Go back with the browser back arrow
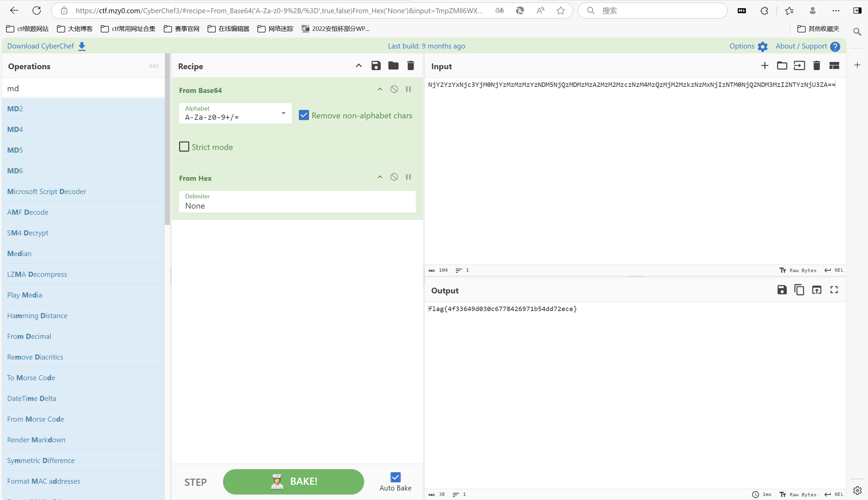Screen dimensions: 868x500 click(14, 10)
